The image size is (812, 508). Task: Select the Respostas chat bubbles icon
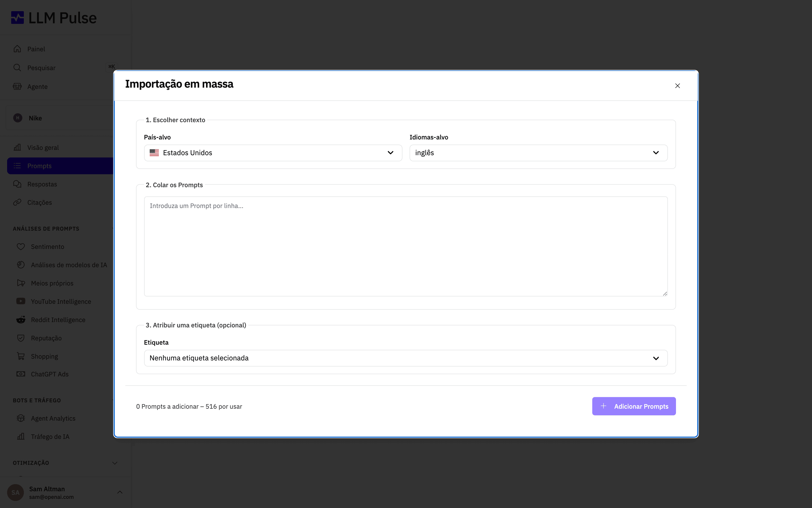[17, 184]
